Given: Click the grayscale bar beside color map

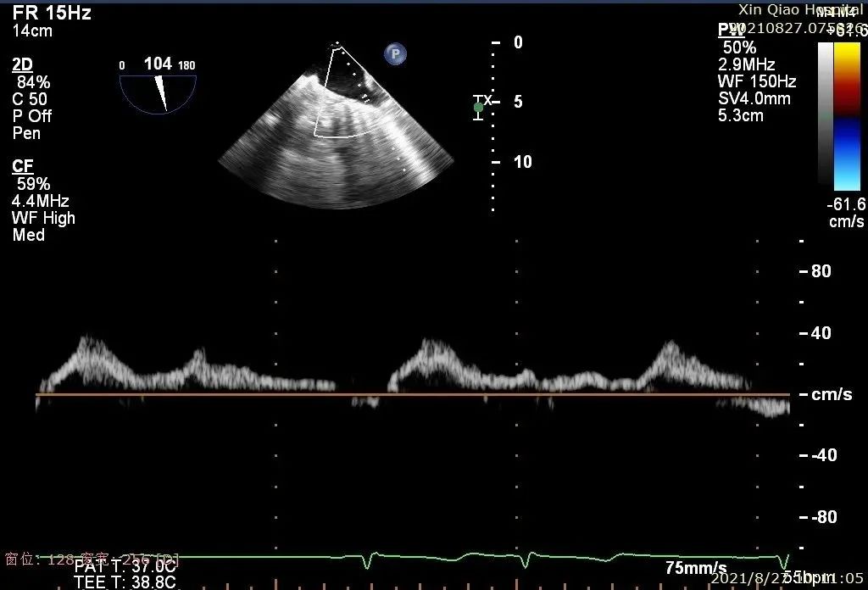Looking at the screenshot, I should click(826, 114).
